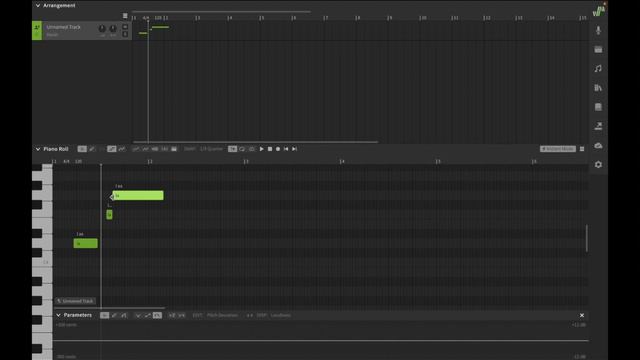Open the Piano Roll hamburger menu

(x=582, y=149)
